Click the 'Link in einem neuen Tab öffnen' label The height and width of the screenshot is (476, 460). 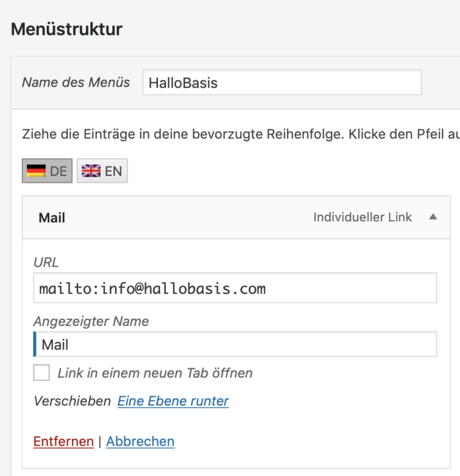tap(155, 373)
